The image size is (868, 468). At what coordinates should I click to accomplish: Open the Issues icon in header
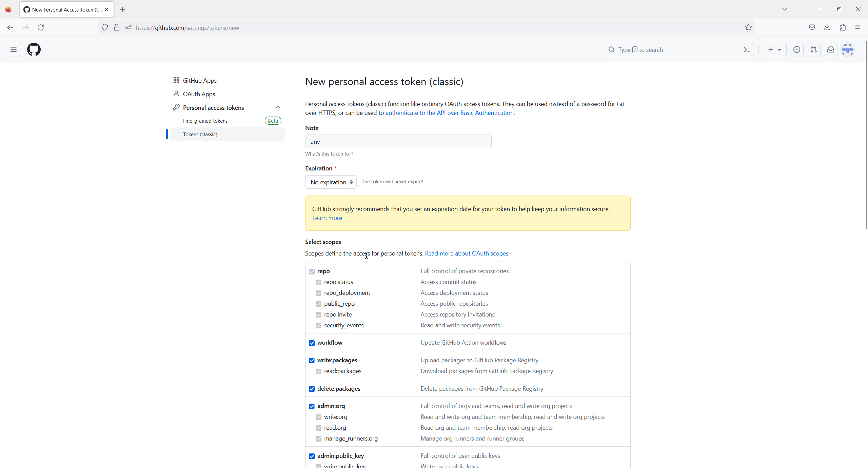(x=797, y=49)
